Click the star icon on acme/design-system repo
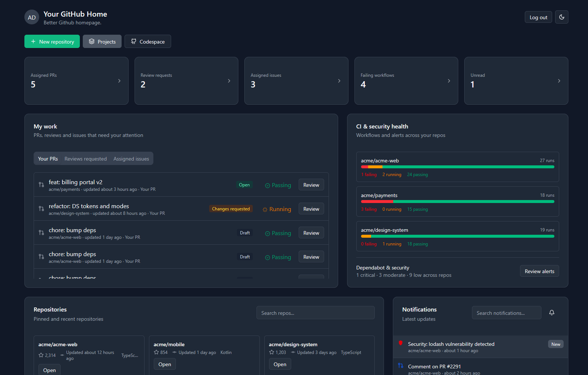This screenshot has height=375, width=588. [272, 352]
